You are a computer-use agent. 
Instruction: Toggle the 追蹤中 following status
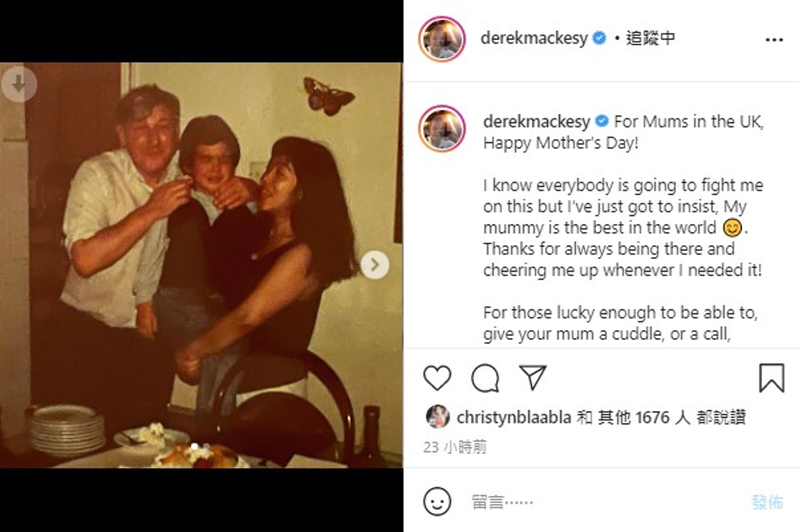[650, 38]
